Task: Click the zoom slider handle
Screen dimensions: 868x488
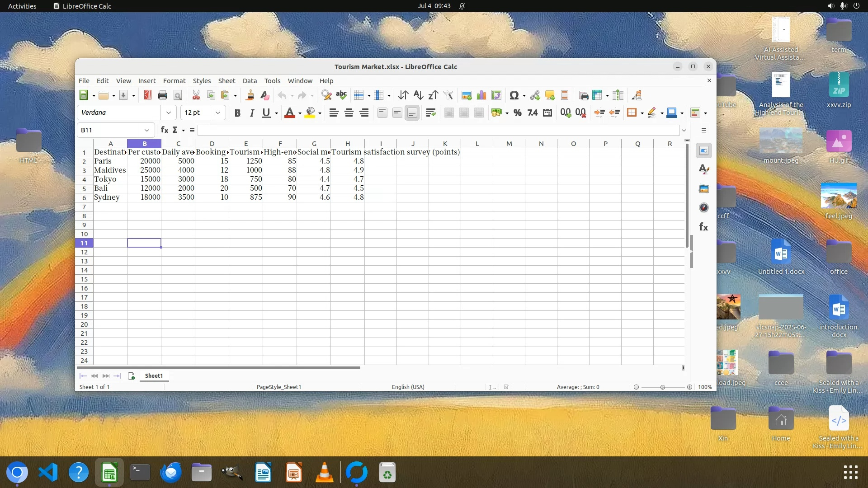Action: pyautogui.click(x=663, y=387)
